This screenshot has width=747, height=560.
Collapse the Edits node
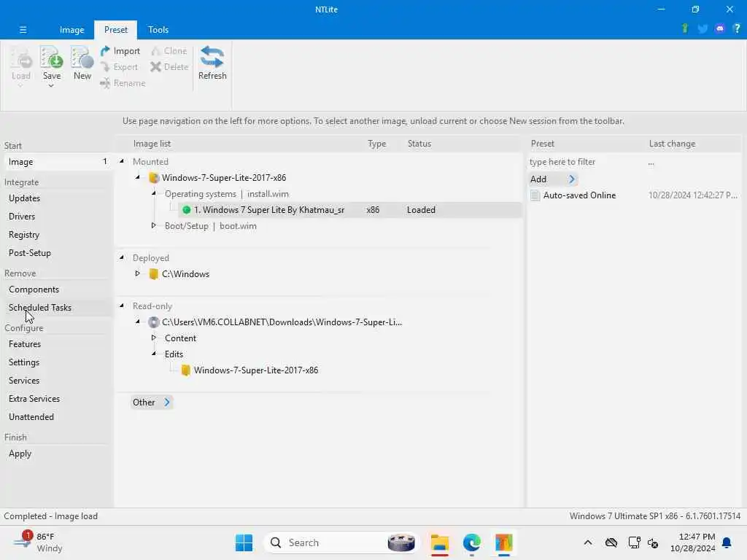[154, 354]
